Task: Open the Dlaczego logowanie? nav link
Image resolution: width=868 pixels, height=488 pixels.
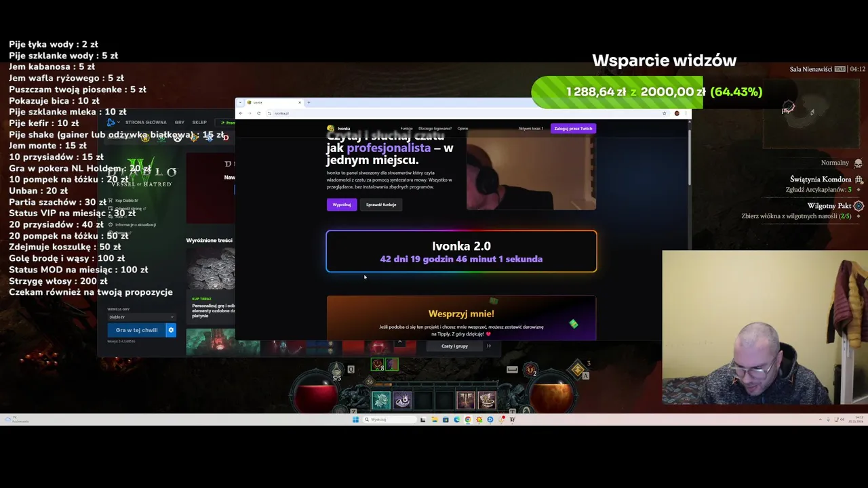Action: [x=435, y=128]
